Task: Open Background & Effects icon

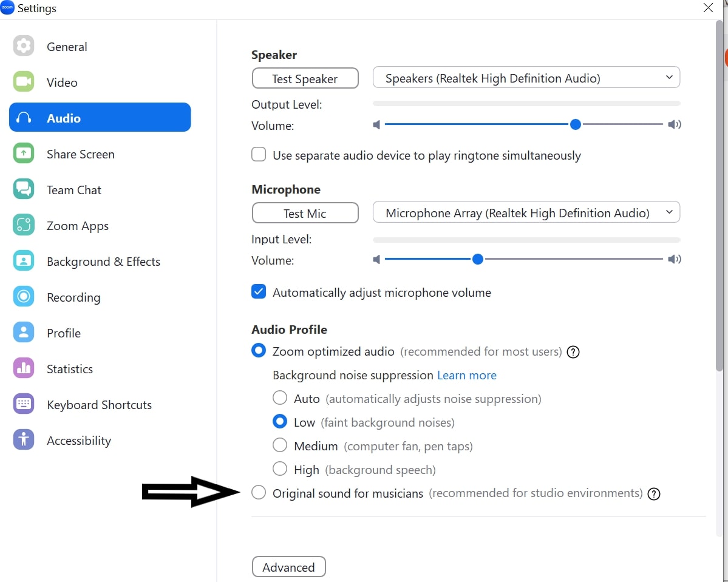Action: pyautogui.click(x=24, y=261)
